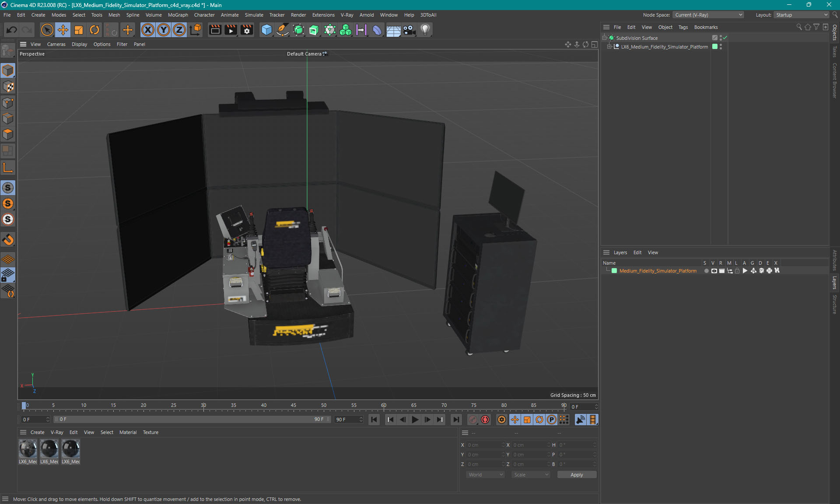
Task: Add a Floor scene object icon
Action: (393, 30)
